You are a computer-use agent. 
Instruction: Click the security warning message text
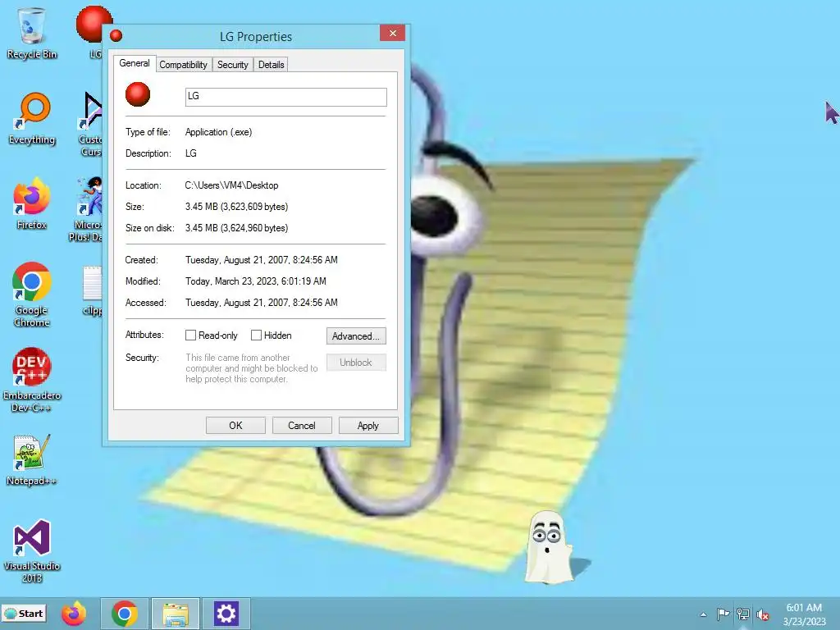(251, 368)
